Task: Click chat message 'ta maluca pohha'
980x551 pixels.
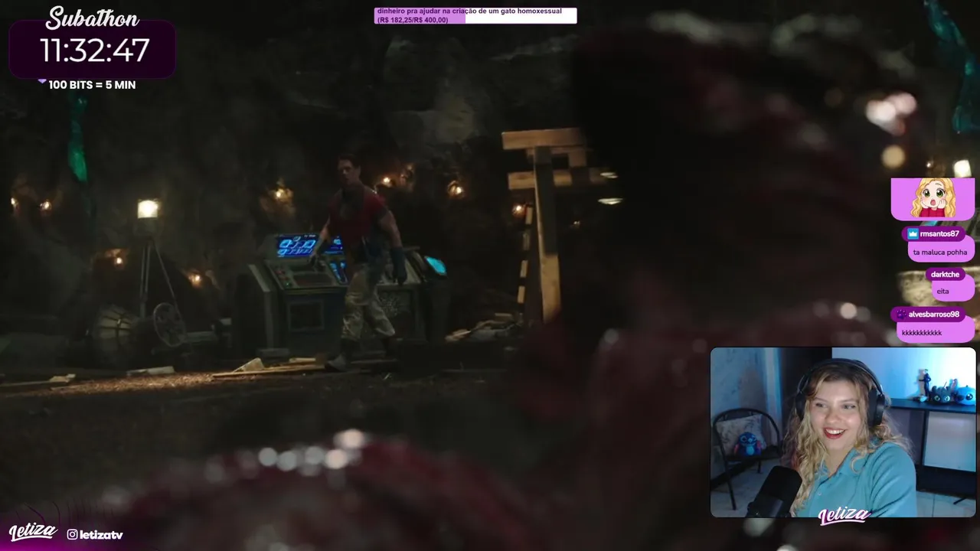Action: coord(940,252)
